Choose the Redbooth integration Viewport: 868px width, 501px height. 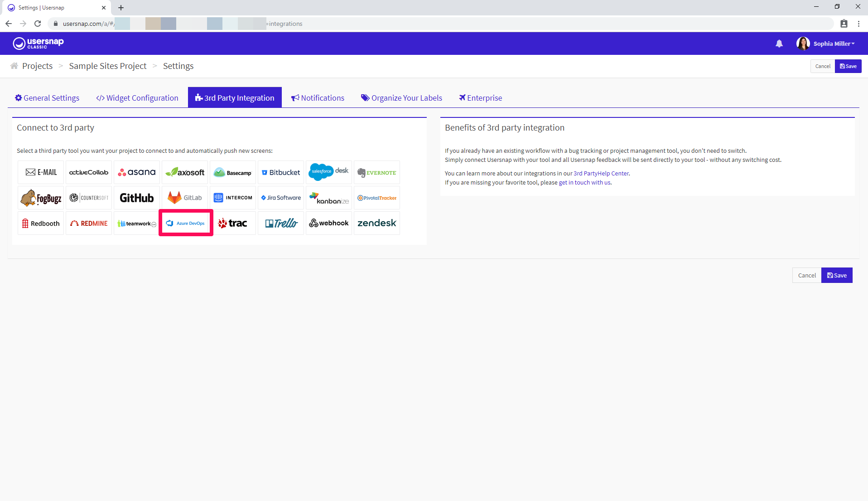pyautogui.click(x=41, y=223)
